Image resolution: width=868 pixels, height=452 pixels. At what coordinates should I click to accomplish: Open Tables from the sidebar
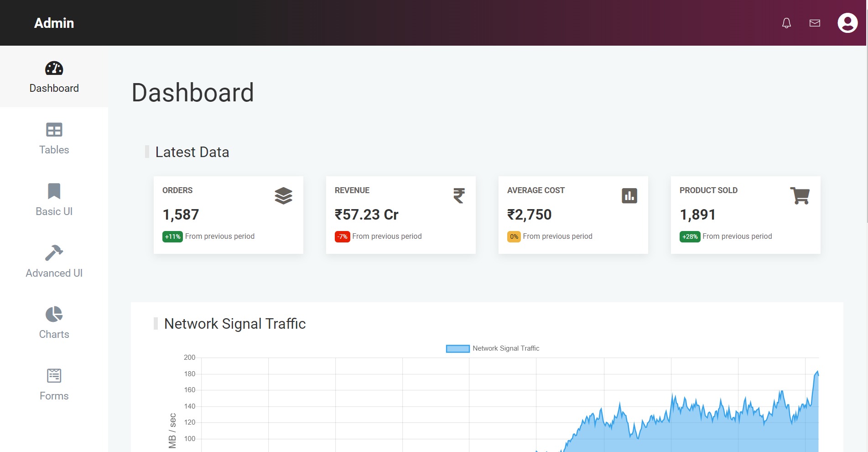pyautogui.click(x=54, y=138)
